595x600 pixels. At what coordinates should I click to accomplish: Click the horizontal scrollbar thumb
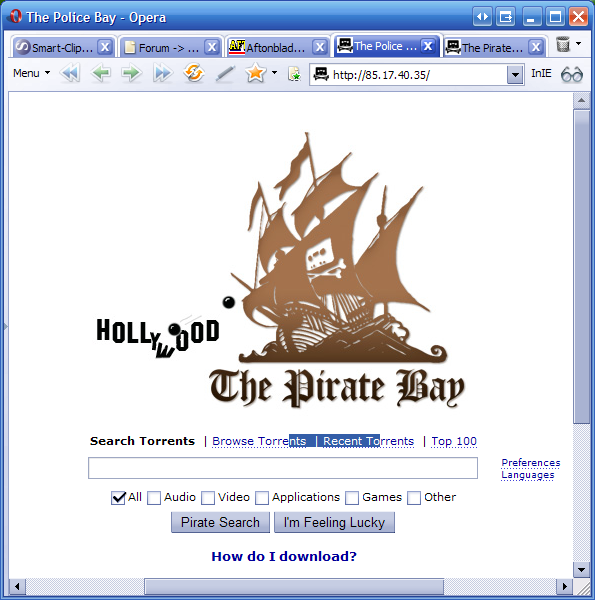tap(294, 586)
